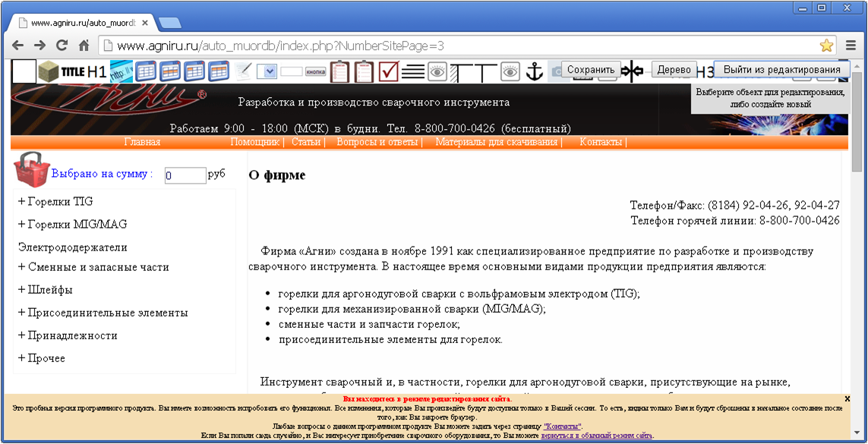Viewport: 868px width, 444px height.
Task: Click the paper and pen edit icon
Action: pos(243,71)
